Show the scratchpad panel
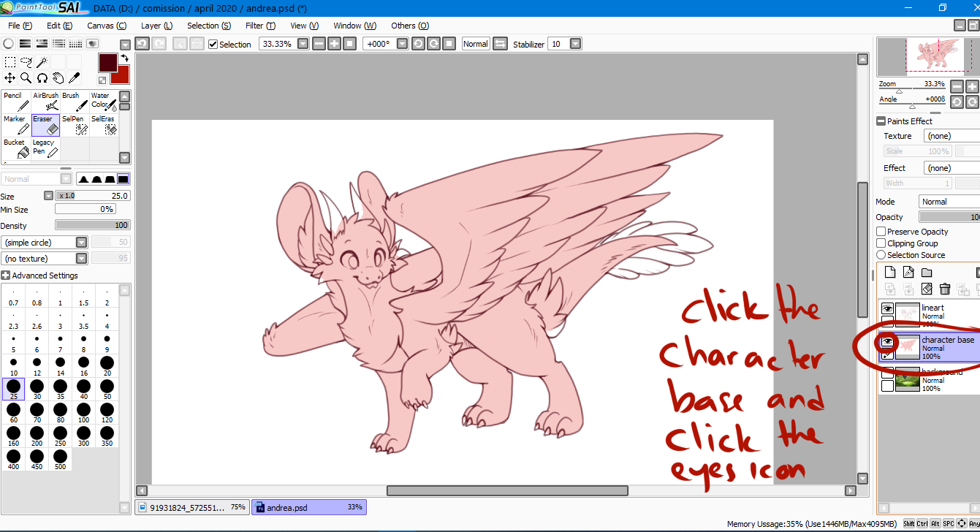The height and width of the screenshot is (532, 980). coord(92,44)
